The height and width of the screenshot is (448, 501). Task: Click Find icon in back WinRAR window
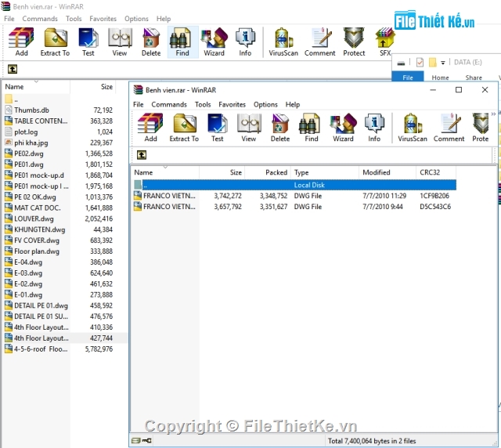point(182,42)
